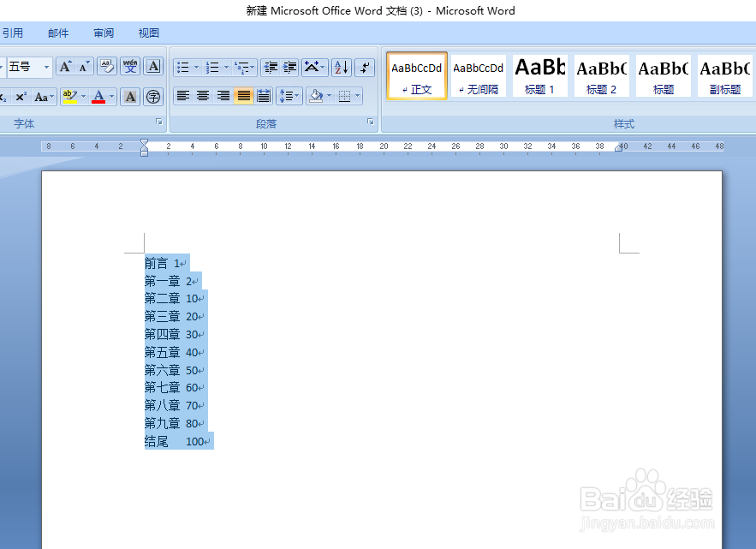The height and width of the screenshot is (549, 756).
Task: Open the Paragraph (段落) dialog launcher
Action: point(370,122)
